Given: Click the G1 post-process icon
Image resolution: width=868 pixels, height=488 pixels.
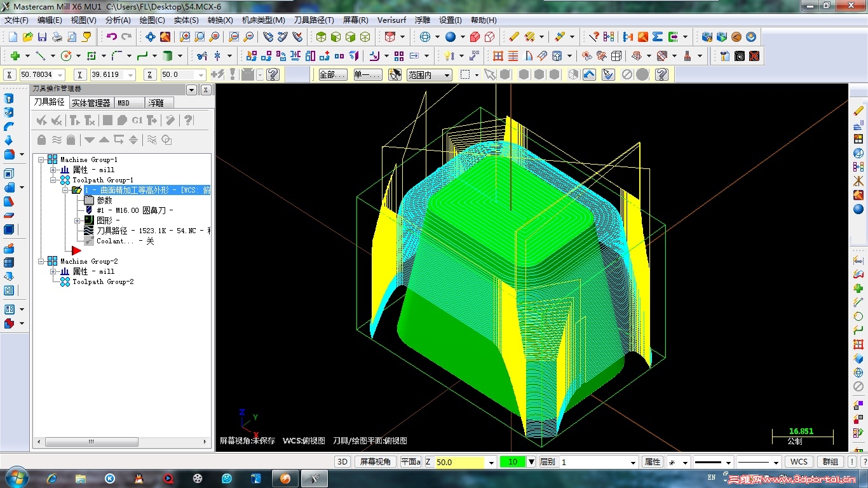Looking at the screenshot, I should point(137,120).
